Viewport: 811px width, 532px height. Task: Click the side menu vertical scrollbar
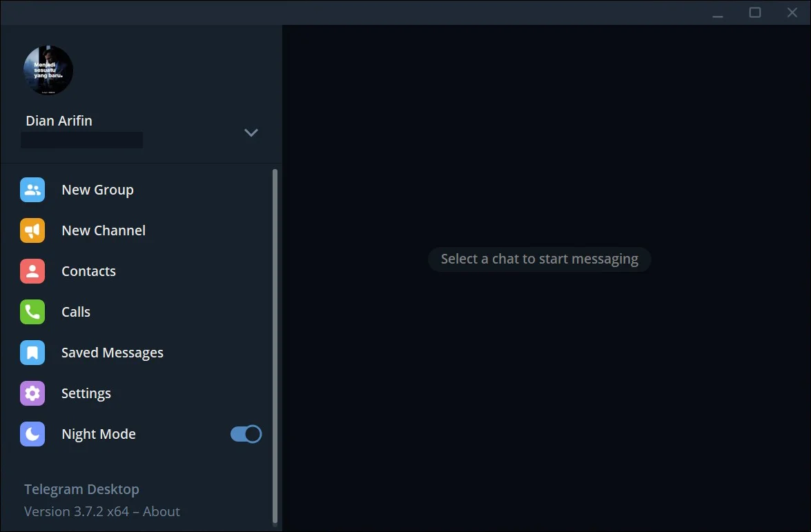[x=275, y=347]
